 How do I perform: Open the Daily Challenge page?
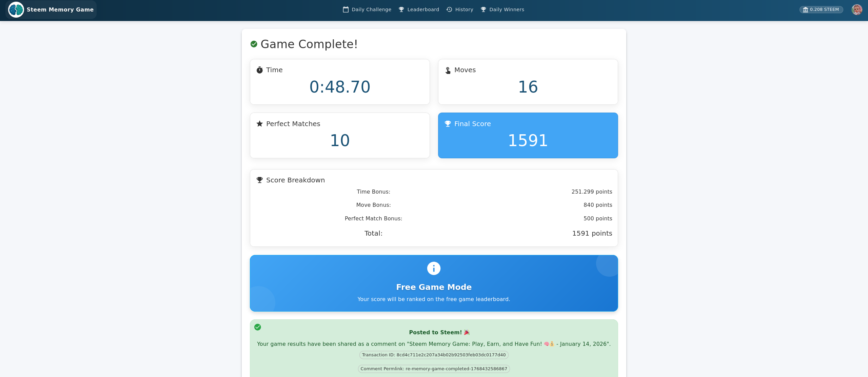tap(367, 9)
